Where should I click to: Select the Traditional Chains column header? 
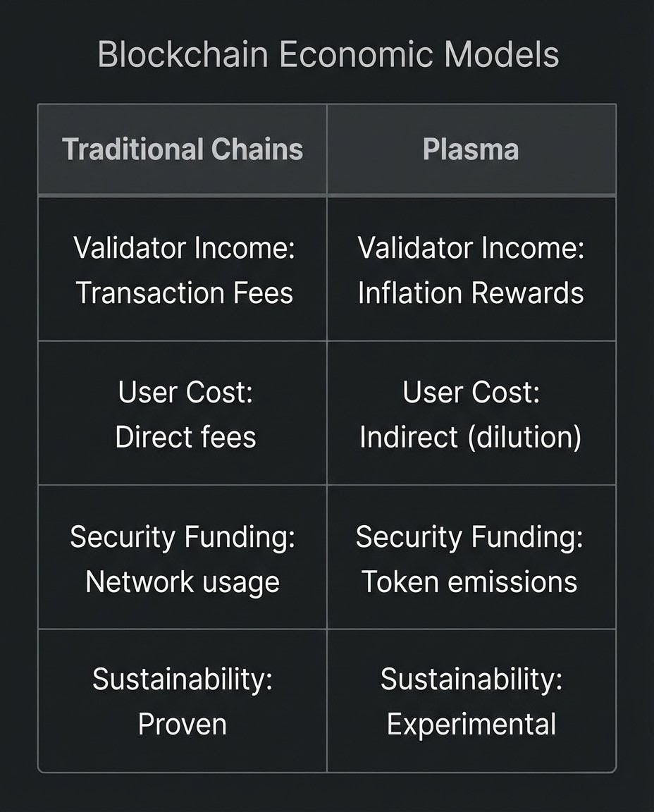tap(183, 149)
